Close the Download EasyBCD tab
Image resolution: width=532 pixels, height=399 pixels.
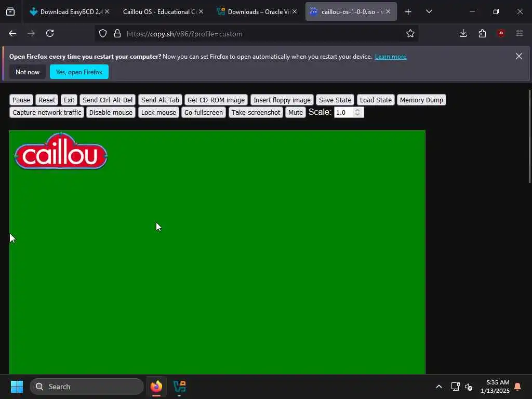[x=107, y=11]
